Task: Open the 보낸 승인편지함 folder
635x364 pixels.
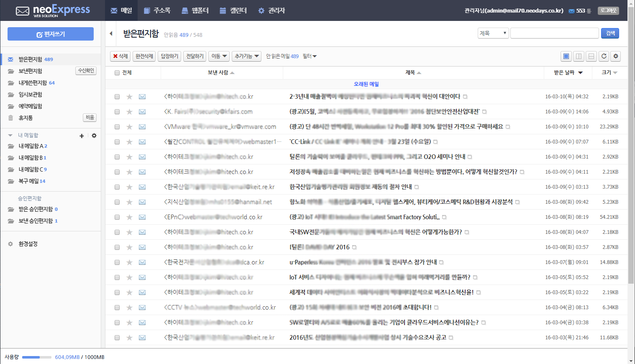Action: click(x=36, y=221)
